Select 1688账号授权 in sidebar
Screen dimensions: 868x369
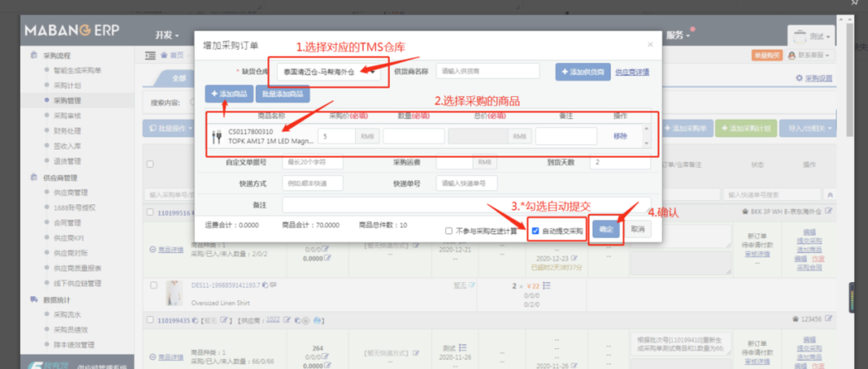coord(74,208)
